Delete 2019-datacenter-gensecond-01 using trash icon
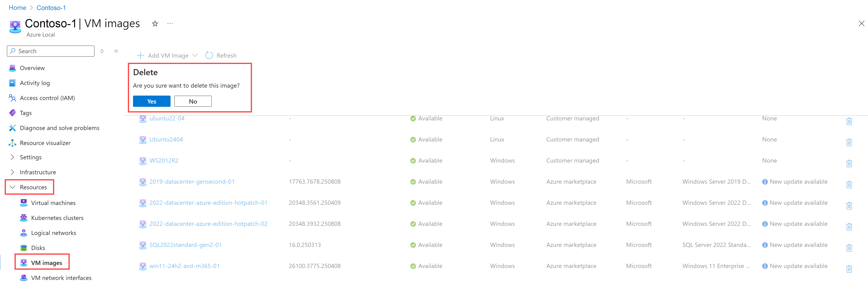 pyautogui.click(x=849, y=184)
